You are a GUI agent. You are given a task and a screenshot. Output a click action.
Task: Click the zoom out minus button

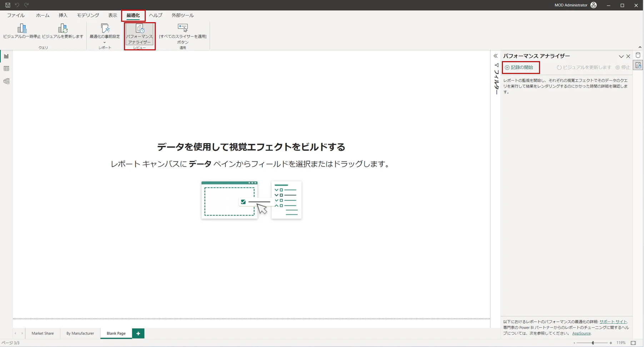click(574, 343)
